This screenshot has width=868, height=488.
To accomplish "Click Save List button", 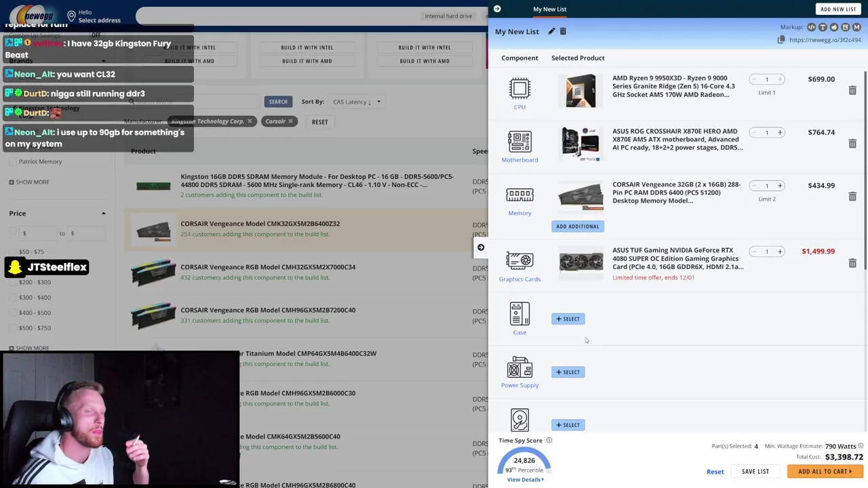I will pyautogui.click(x=755, y=472).
